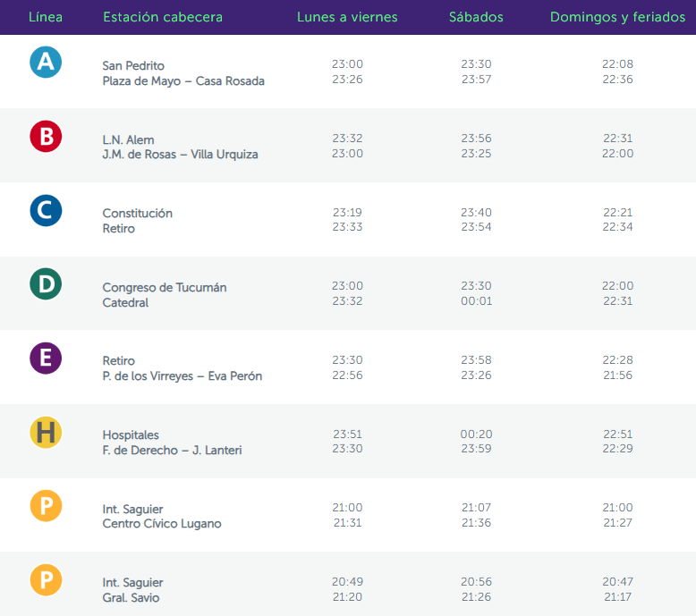Click the "Domingos y feriados" header
Viewport: 696px width, 616px height.
617,17
